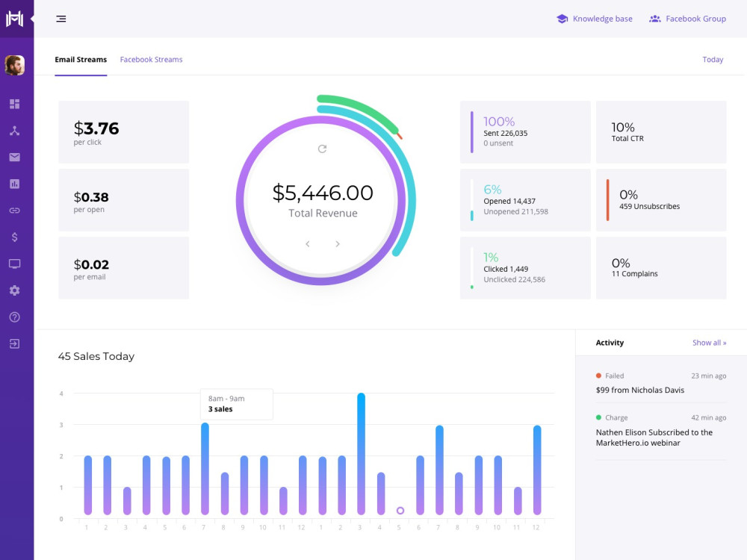Open the dashboard grid icon in sidebar
Image resolution: width=747 pixels, height=560 pixels.
pos(15,104)
